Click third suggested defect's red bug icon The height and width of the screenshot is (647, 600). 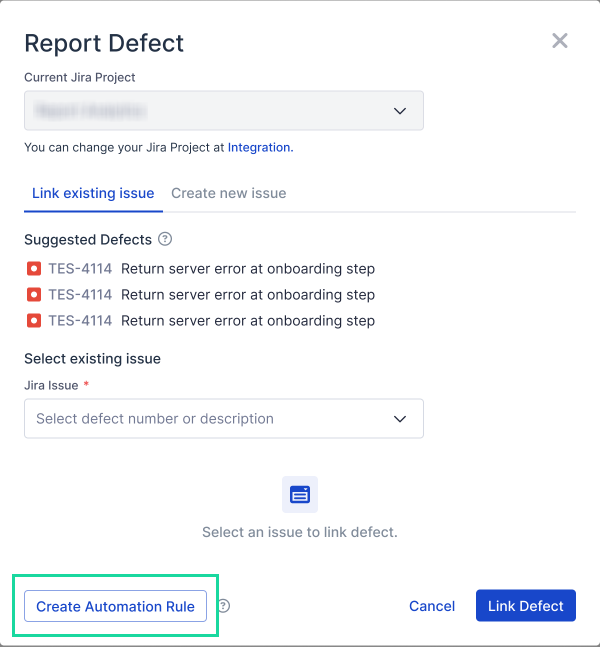(33, 321)
